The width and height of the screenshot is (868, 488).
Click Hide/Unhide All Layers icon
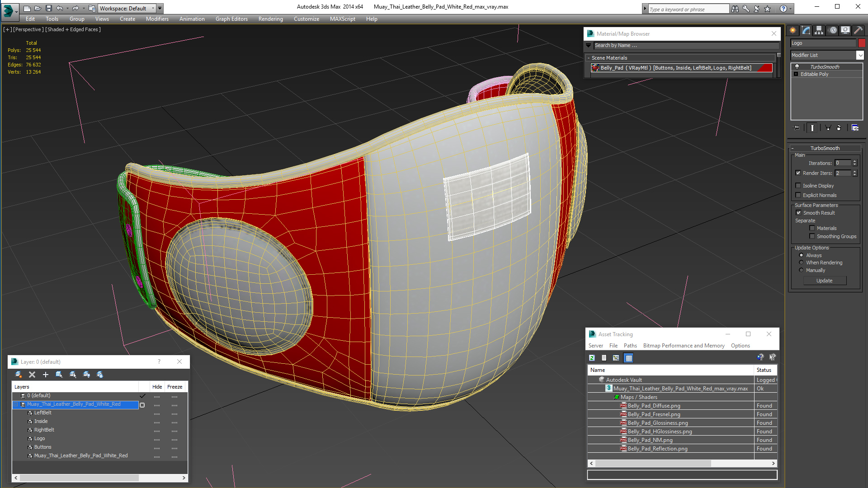coord(86,375)
